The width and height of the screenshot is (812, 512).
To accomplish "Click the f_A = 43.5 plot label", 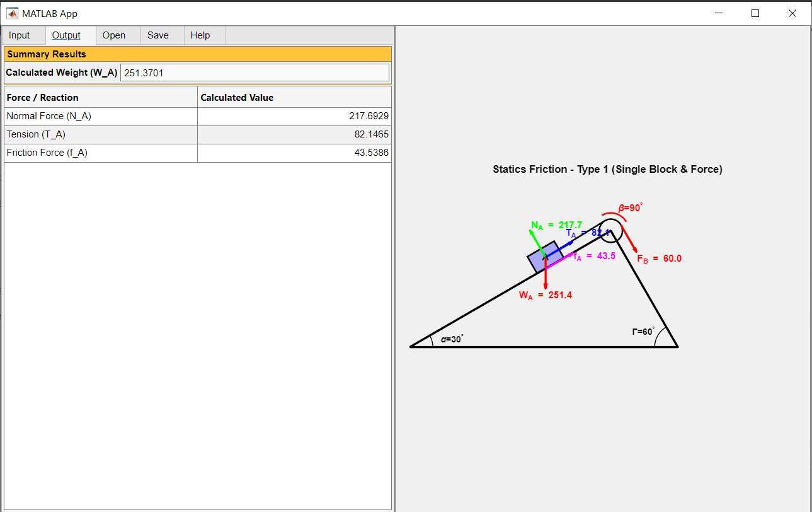I will point(594,256).
